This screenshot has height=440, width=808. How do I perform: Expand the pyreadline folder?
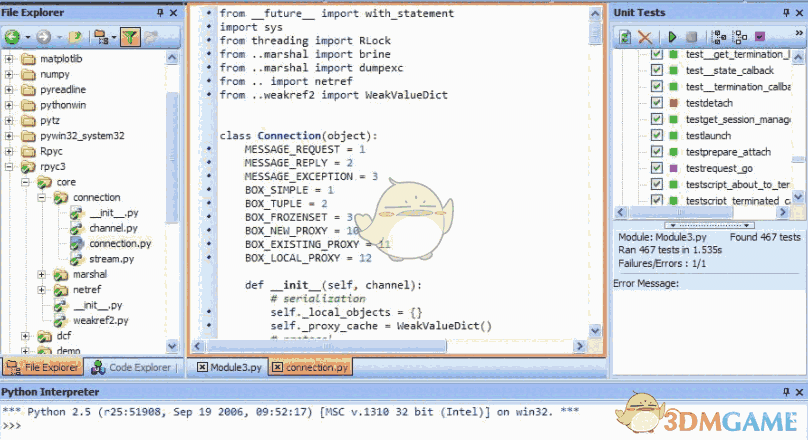coord(9,90)
